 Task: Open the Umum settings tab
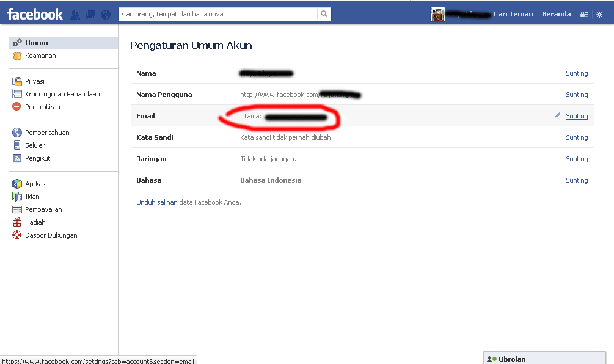[x=63, y=43]
